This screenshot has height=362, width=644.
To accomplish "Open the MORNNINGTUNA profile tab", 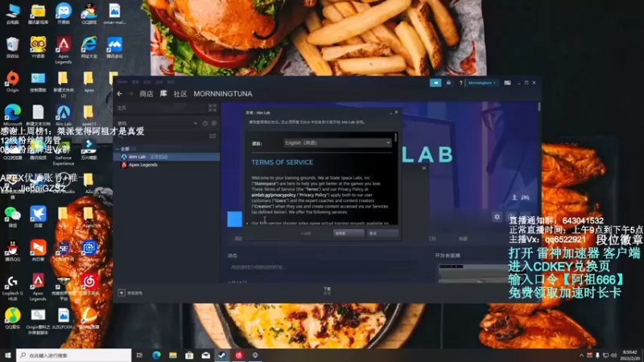I will (223, 94).
